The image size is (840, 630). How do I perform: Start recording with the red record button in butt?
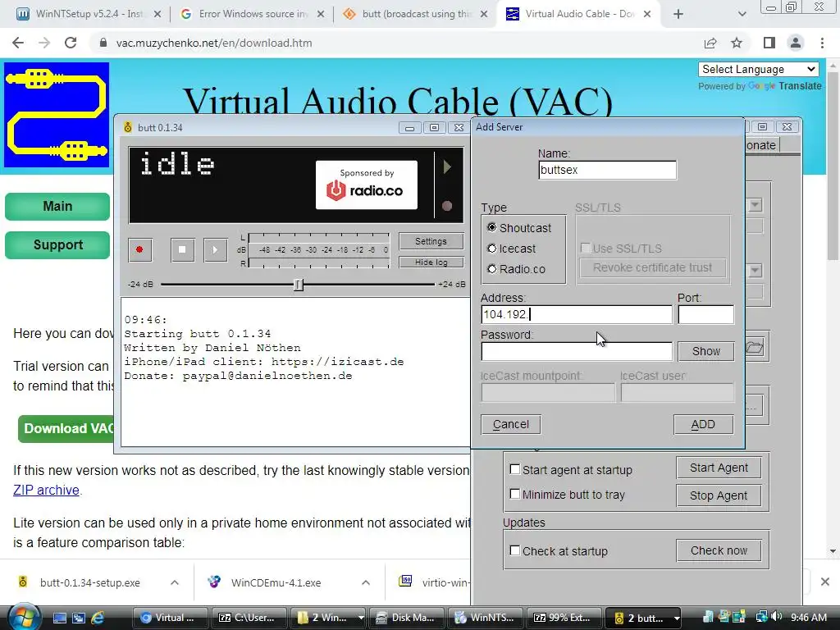click(x=139, y=249)
